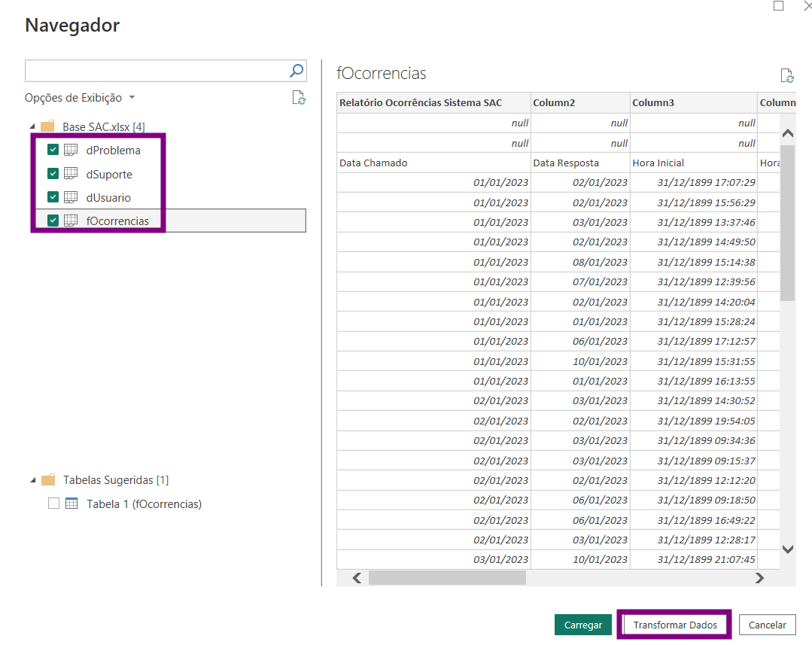Uncheck the dUsuario checkbox
The height and width of the screenshot is (645, 812).
coord(53,197)
